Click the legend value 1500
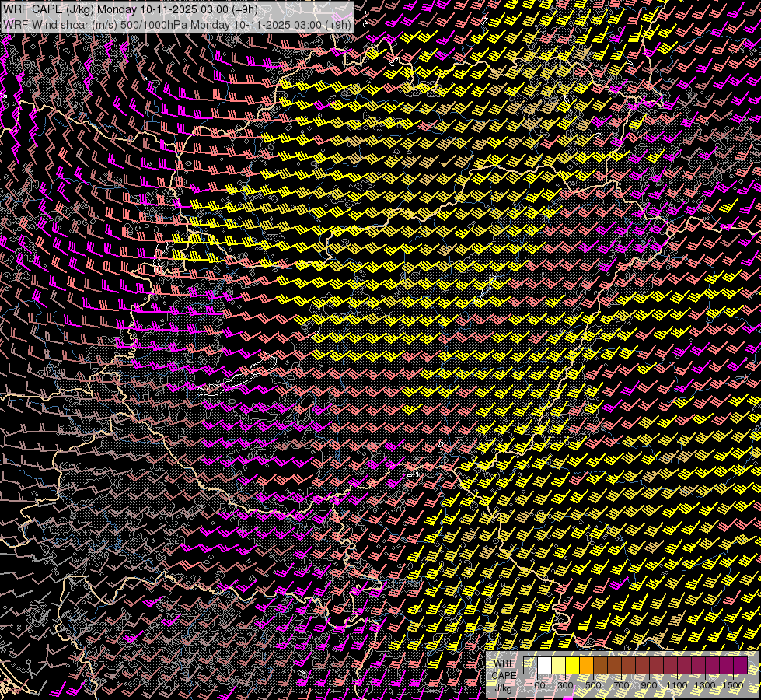This screenshot has width=761, height=700. point(733,685)
